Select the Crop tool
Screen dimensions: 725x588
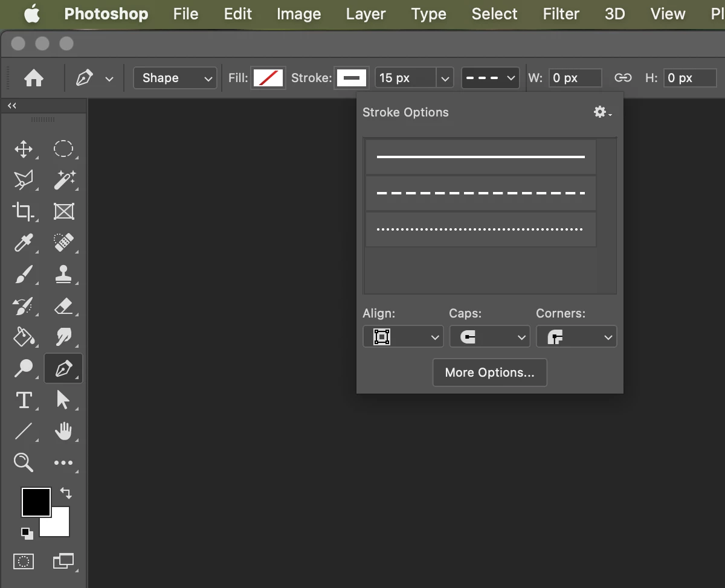point(24,211)
